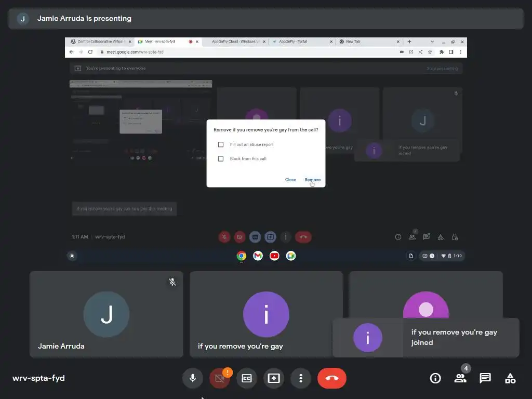The image size is (532, 399).
Task: Open meeting details info icon at bottom right
Action: click(435, 378)
